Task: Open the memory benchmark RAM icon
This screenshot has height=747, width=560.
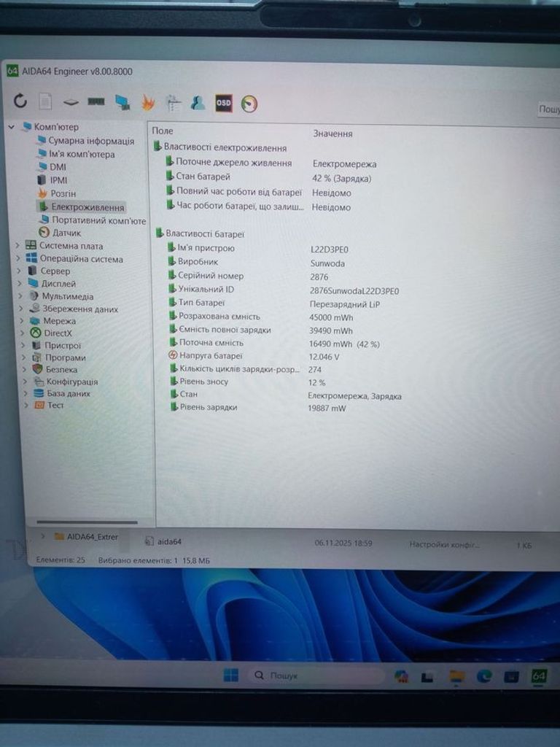Action: point(97,102)
